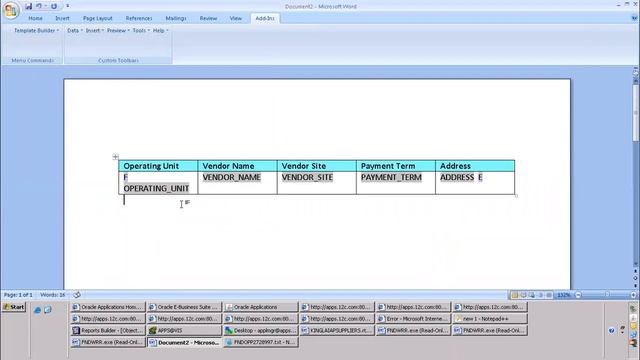Open the Data dropdown in Custom Toolbars

pyautogui.click(x=75, y=31)
